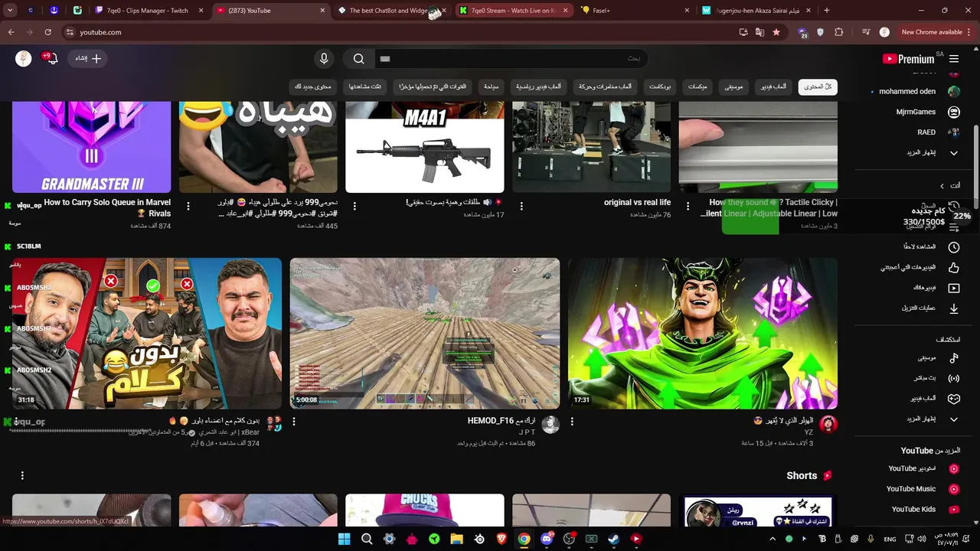Select the ألعاب فيديو رياضية chip

(538, 86)
